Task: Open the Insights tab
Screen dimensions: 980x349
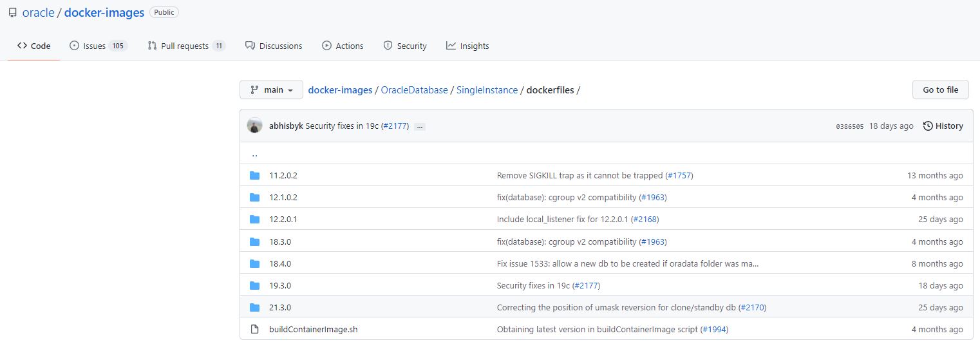Action: click(x=467, y=46)
